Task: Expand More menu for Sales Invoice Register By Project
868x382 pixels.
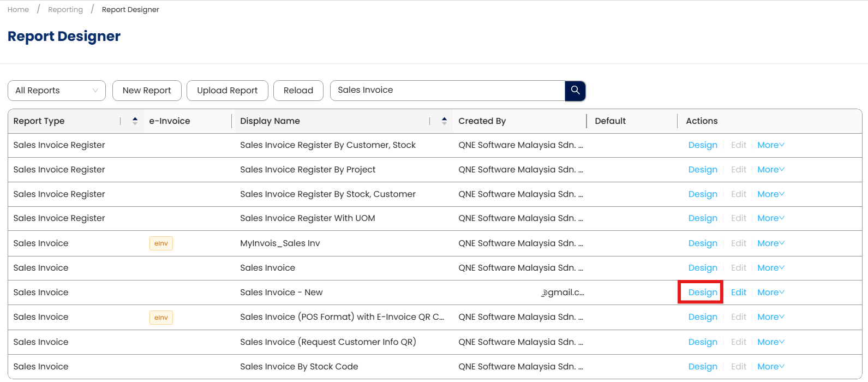Action: (770, 170)
